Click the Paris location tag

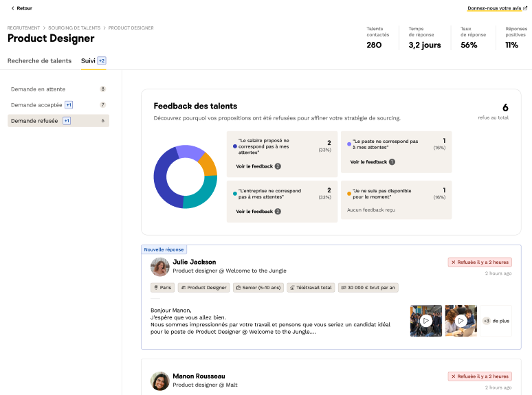click(x=162, y=288)
